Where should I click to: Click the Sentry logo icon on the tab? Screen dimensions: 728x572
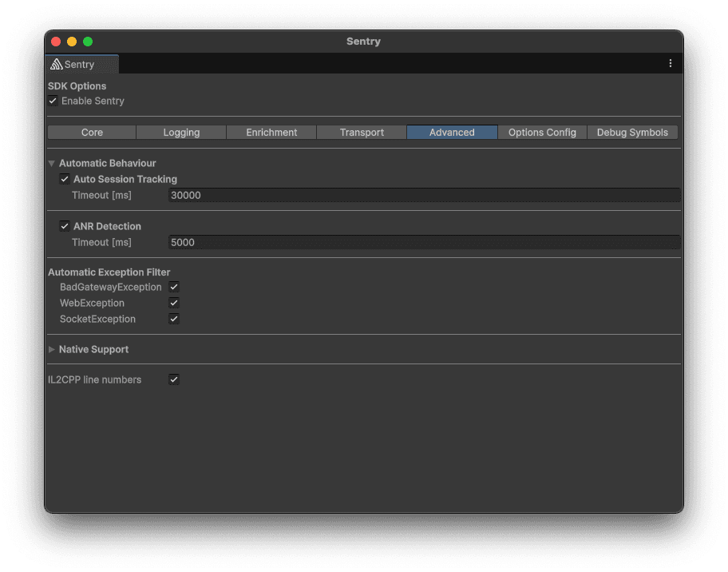pos(58,64)
